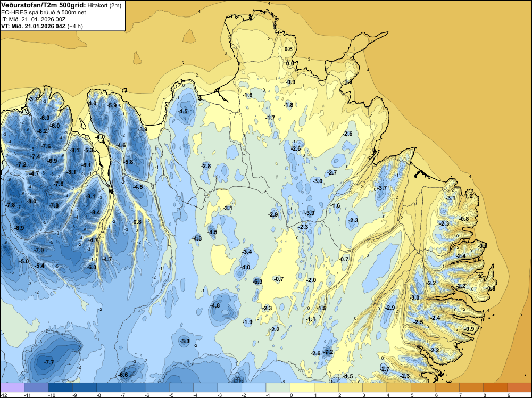Click the lilac -12 to -11 legend swatch
This screenshot has width=532, height=398.
[x=12, y=387]
